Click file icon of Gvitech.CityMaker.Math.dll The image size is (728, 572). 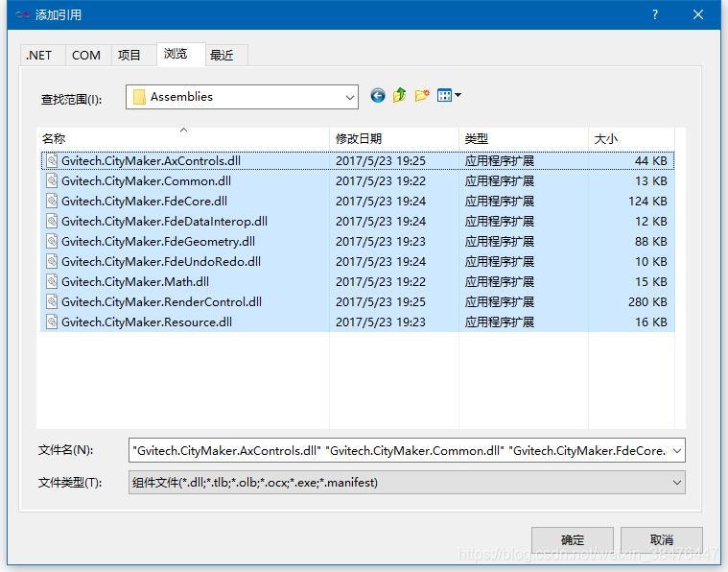coord(52,281)
